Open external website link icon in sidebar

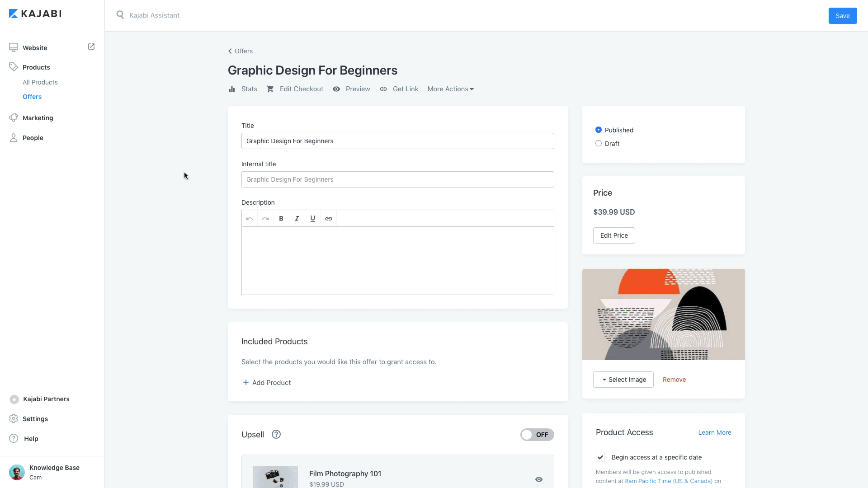(91, 47)
